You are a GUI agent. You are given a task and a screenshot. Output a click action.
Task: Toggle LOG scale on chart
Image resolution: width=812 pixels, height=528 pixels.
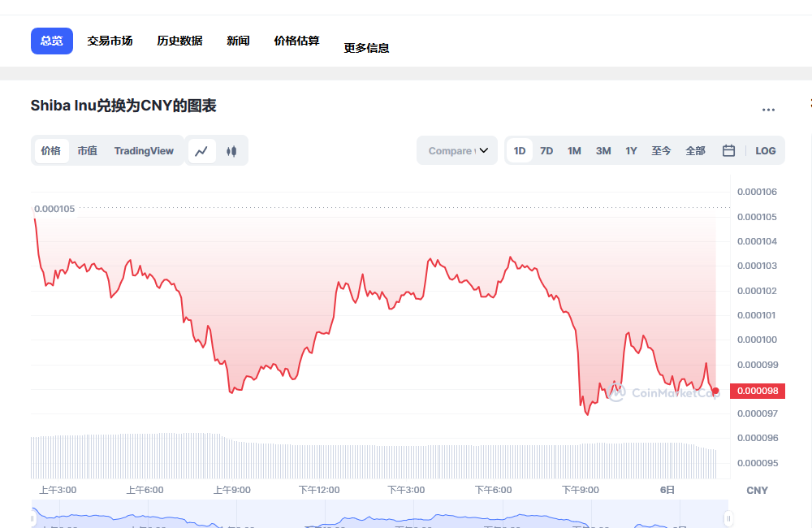(766, 151)
